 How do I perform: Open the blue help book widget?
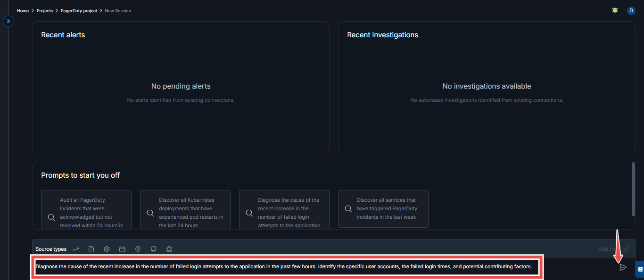[x=639, y=269]
